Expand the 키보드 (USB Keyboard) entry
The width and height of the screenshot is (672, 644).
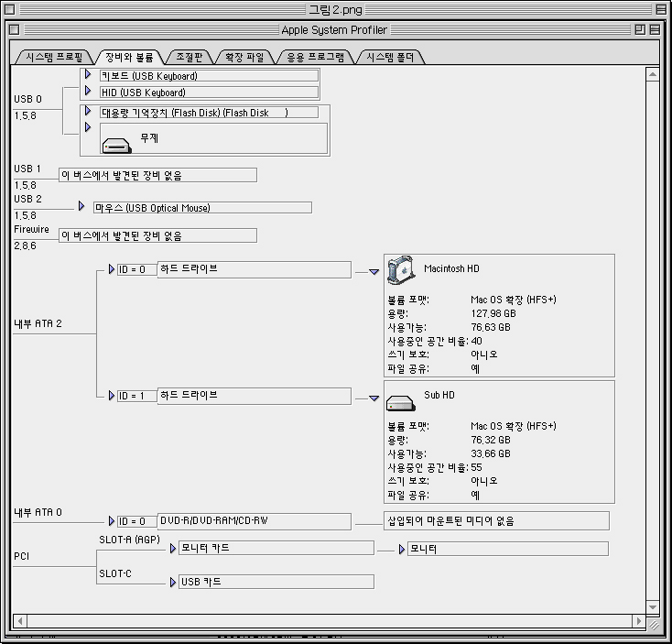pyautogui.click(x=88, y=74)
